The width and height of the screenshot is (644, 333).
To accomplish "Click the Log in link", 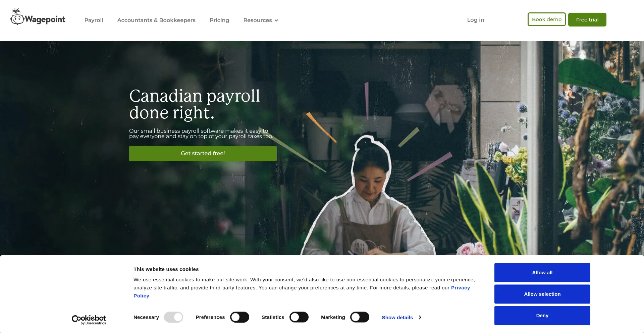I will coord(475,20).
